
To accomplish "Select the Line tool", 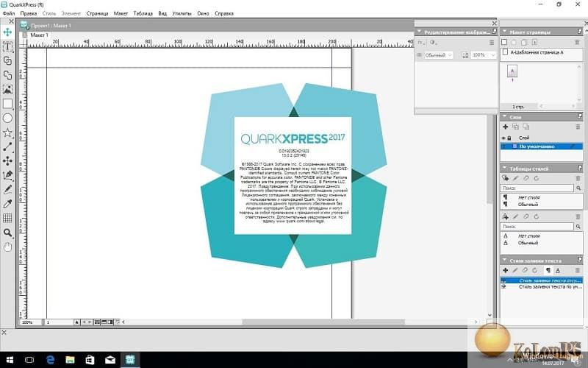I will (x=7, y=146).
